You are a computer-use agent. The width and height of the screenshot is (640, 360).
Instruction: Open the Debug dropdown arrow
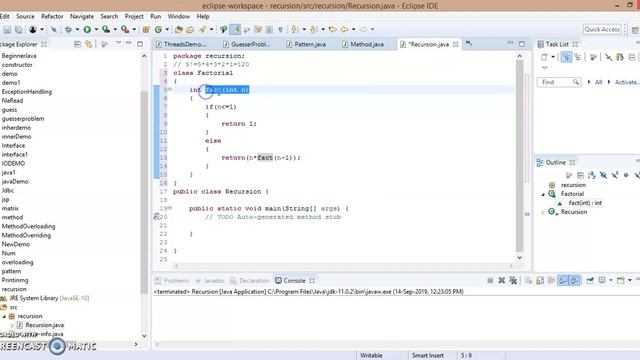77,29
